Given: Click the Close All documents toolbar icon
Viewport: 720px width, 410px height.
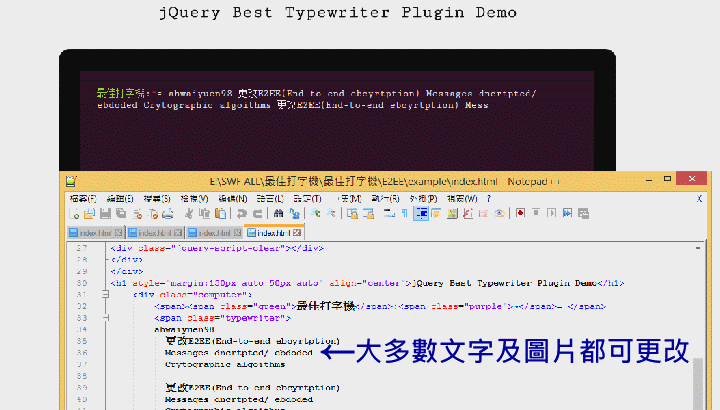Looking at the screenshot, I should (x=153, y=213).
